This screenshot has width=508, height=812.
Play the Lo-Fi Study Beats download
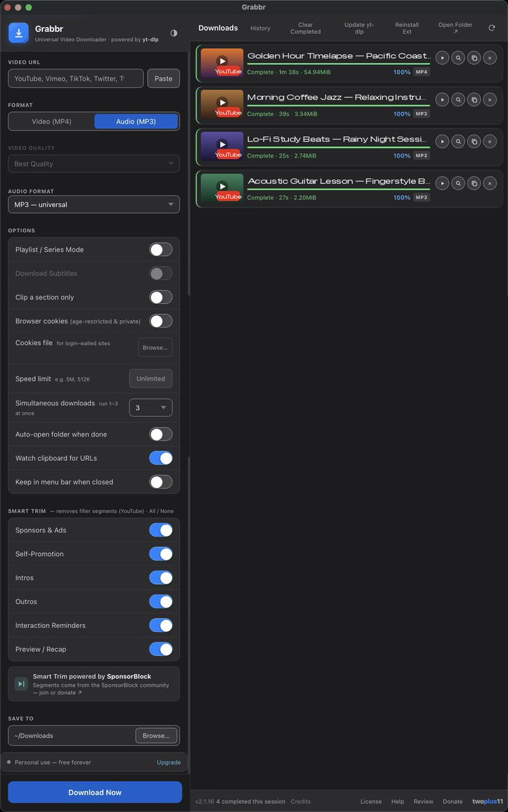point(442,142)
